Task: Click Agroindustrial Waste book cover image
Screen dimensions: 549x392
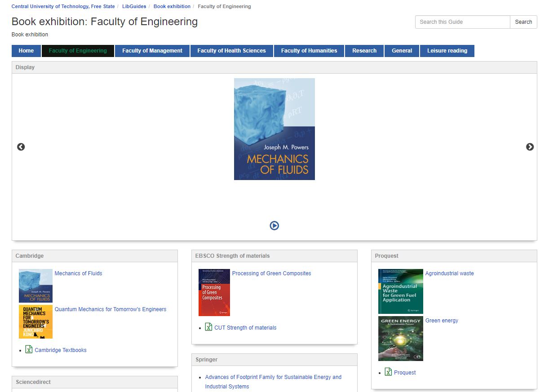Action: 400,291
